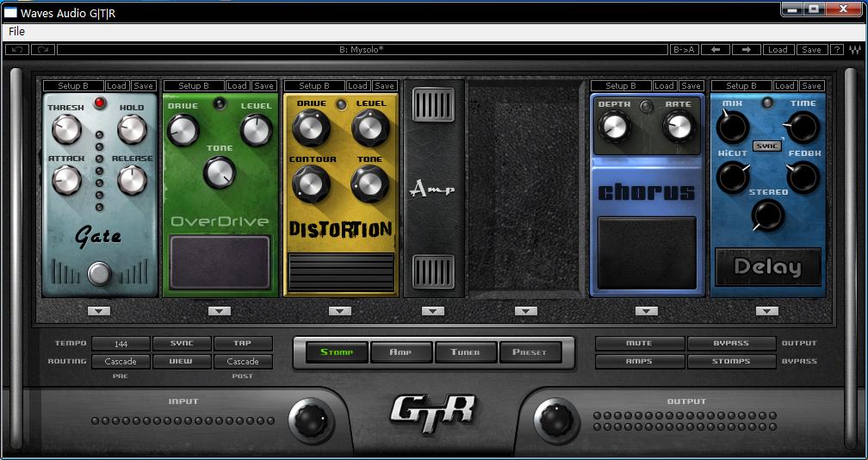Click the redo arrow icon
Viewport: 868px width, 460px height.
pyautogui.click(x=43, y=50)
